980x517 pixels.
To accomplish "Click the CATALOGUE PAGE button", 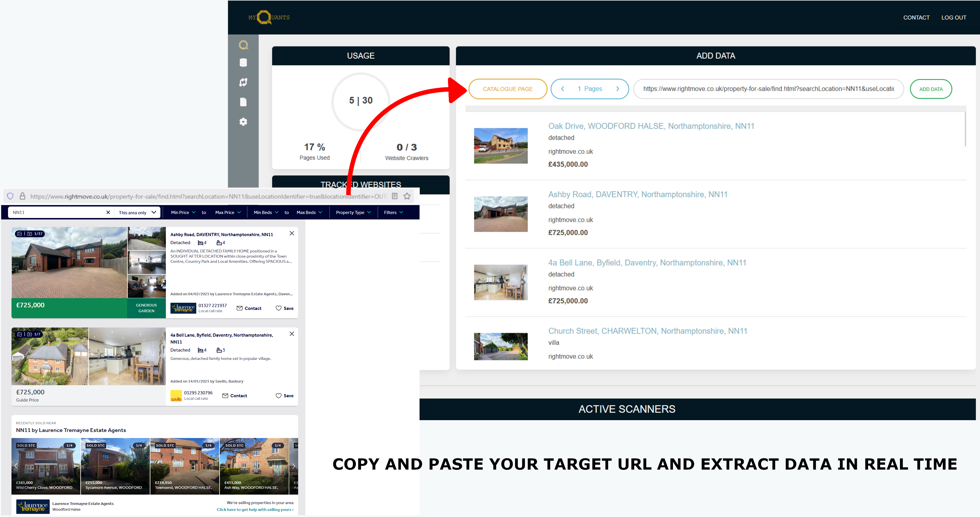I will (x=507, y=89).
